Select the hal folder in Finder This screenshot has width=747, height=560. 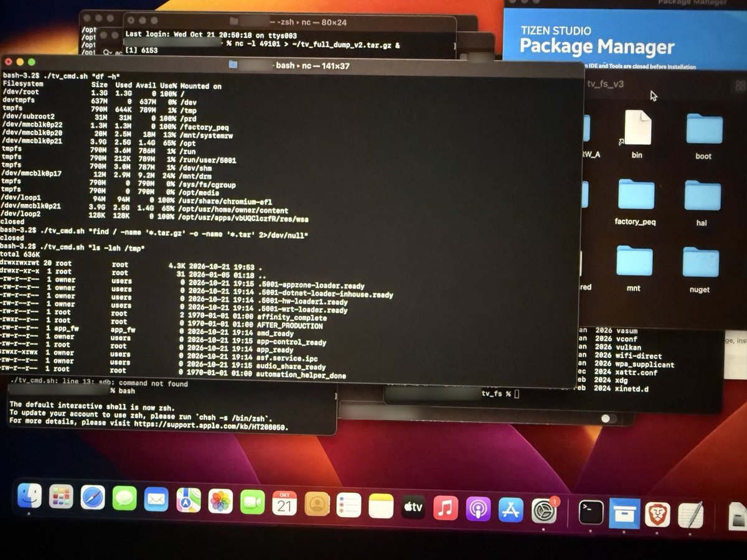click(702, 203)
